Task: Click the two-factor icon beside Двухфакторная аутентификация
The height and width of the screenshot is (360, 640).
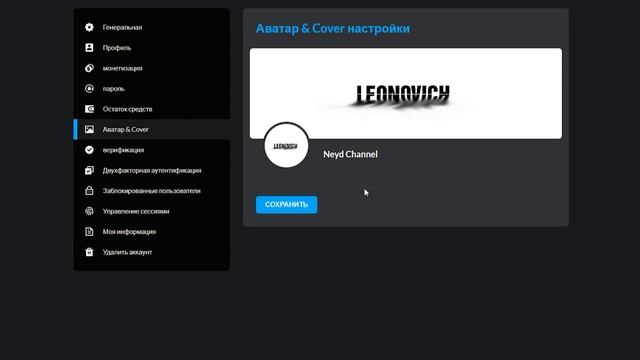Action: 89,170
